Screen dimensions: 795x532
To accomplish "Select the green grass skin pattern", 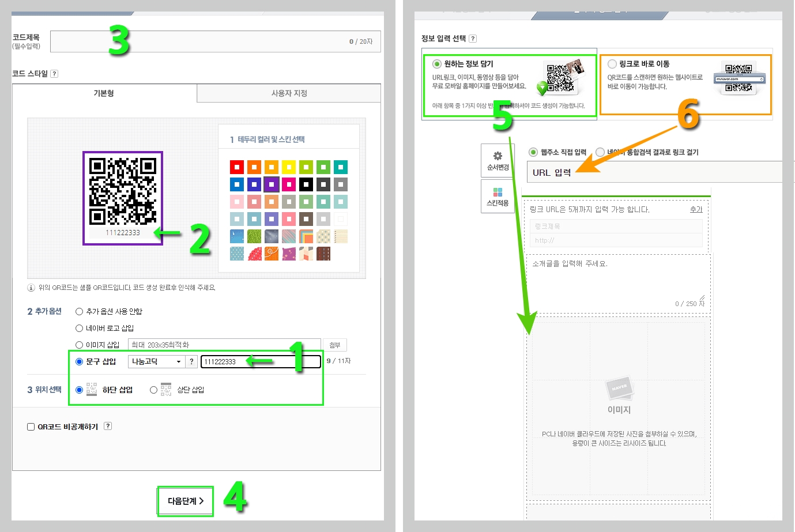I will 254,236.
